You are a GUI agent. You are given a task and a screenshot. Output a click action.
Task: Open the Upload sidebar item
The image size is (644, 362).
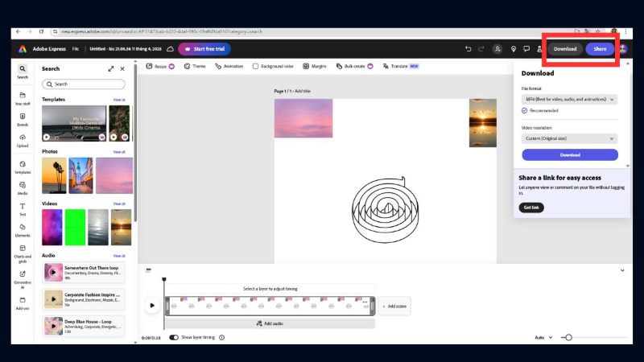[x=23, y=140]
